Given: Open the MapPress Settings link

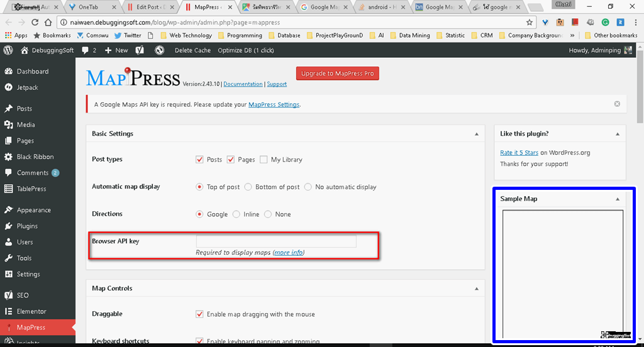Looking at the screenshot, I should click(274, 104).
